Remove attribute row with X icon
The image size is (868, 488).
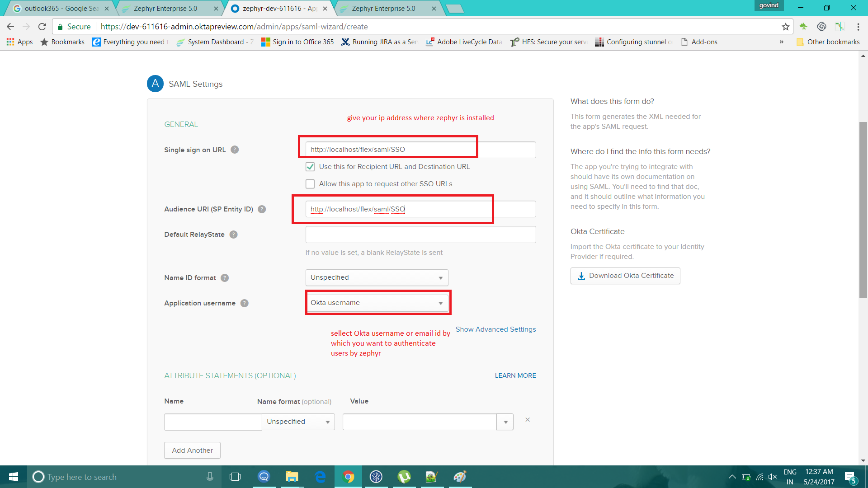click(x=528, y=420)
